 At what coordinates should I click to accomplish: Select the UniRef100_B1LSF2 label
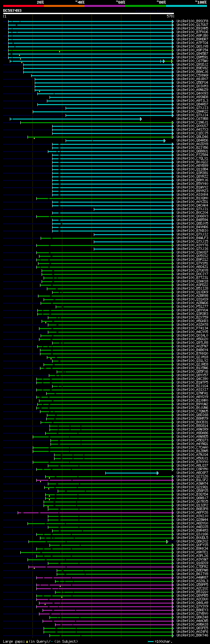(x=192, y=480)
